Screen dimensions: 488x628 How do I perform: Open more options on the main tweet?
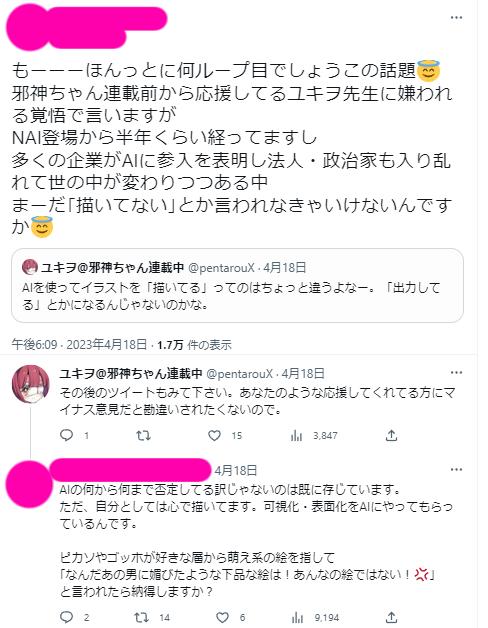point(456,18)
